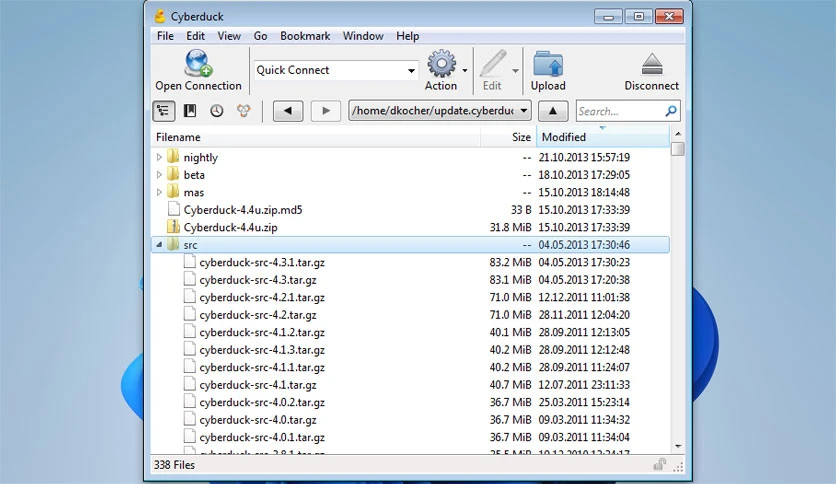Click the scrollbar up arrow
This screenshot has width=836, height=484.
tap(678, 134)
